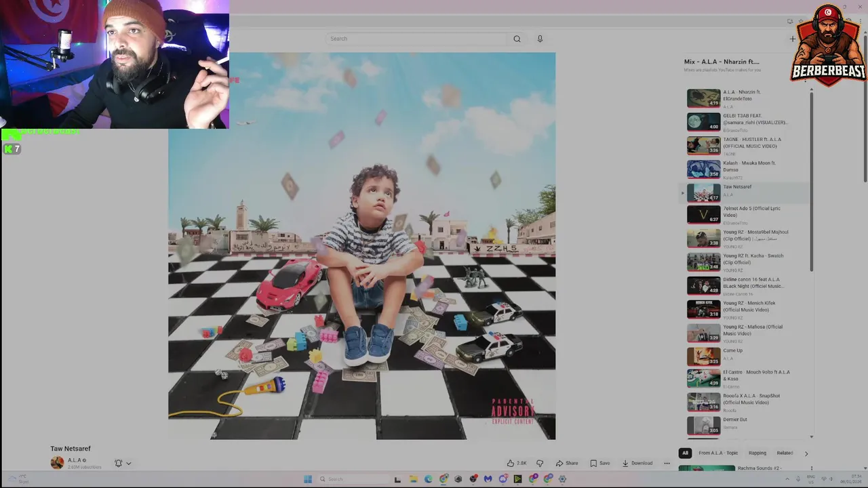Viewport: 868px width, 488px height.
Task: Click the plus create icon near header
Action: click(x=792, y=39)
